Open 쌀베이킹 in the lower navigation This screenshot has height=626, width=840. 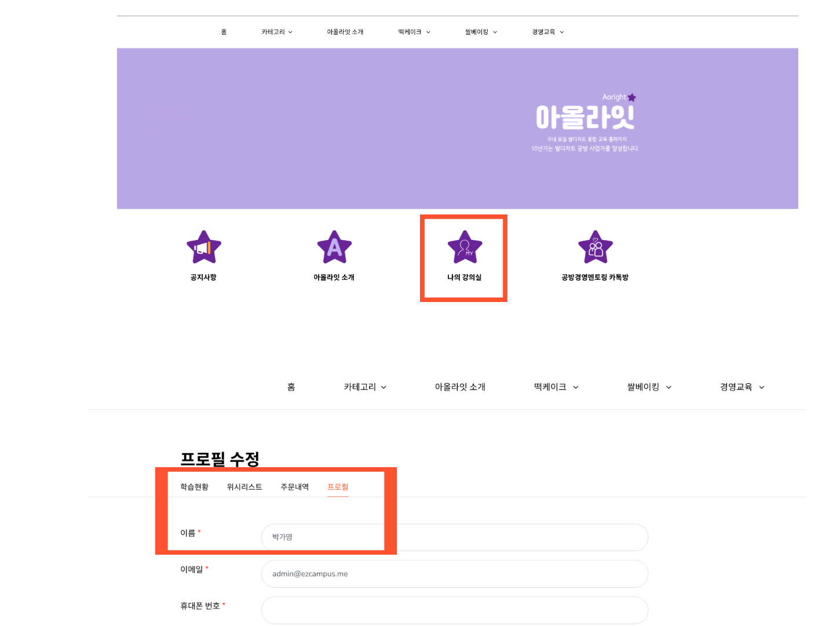643,387
